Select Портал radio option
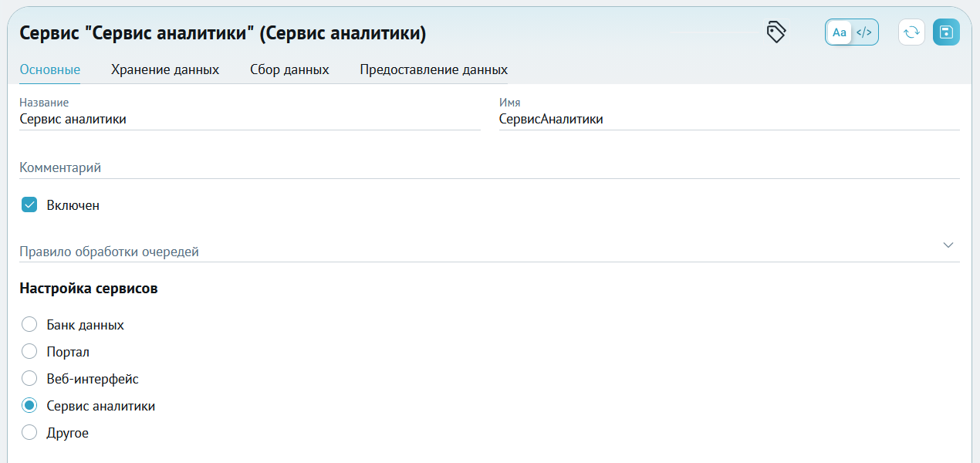 coord(29,352)
